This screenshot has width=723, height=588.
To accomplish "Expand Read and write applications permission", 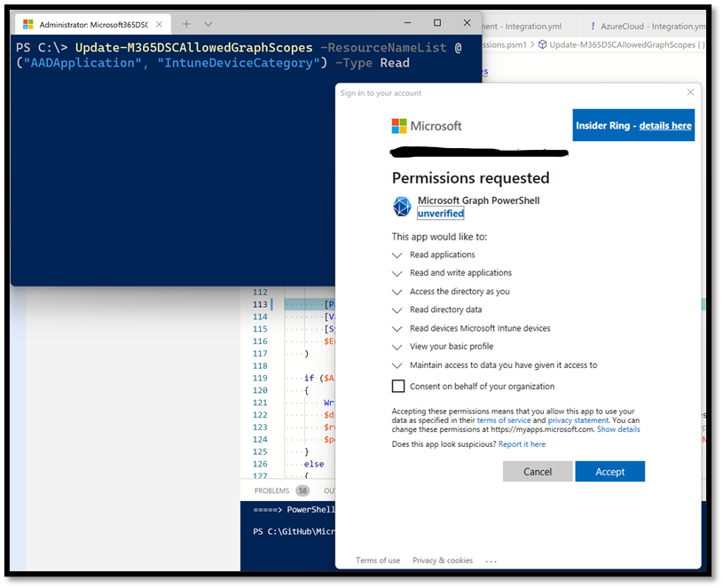I will pyautogui.click(x=397, y=273).
